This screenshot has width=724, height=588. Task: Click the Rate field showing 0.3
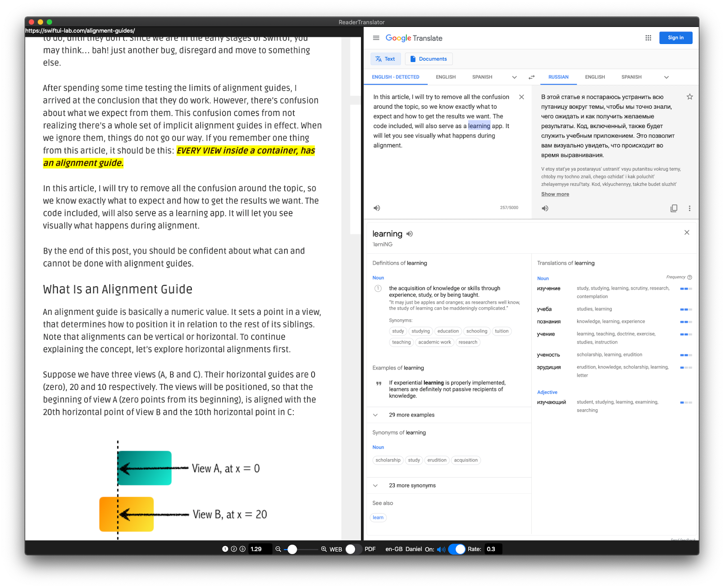click(493, 549)
